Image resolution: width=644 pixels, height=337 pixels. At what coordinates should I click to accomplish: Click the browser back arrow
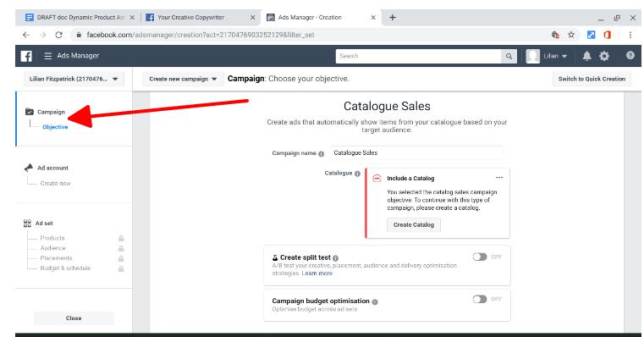click(x=26, y=35)
